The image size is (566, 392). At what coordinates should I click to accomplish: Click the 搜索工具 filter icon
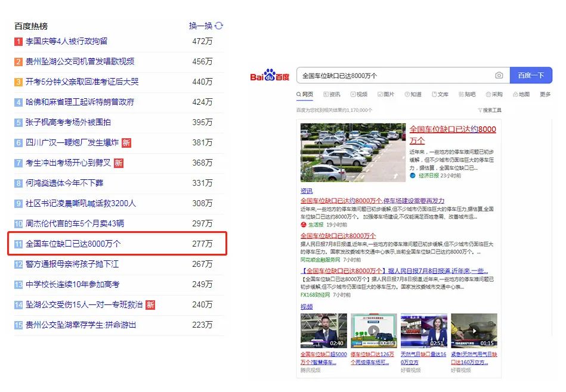(x=480, y=110)
